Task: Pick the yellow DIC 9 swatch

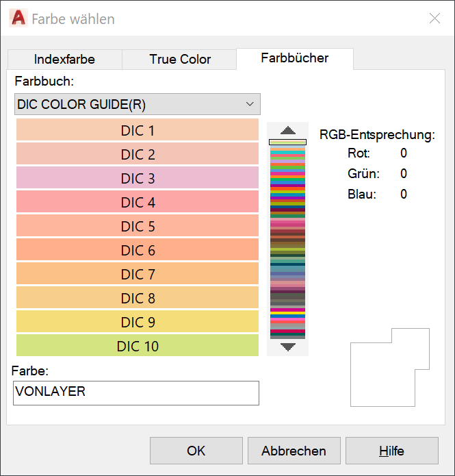Action: [x=138, y=322]
